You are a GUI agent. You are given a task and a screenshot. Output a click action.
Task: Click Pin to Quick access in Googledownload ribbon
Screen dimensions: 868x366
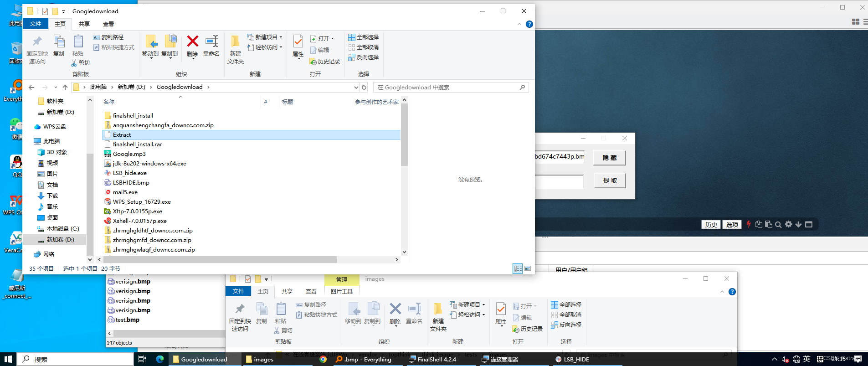point(37,50)
